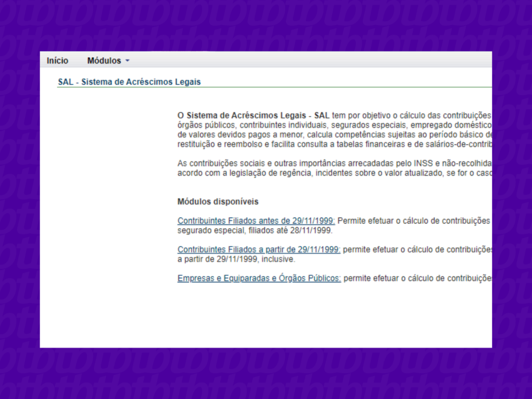
Task: Click paragraph starting 'As contribuições sociais e outras'
Action: pyautogui.click(x=335, y=168)
